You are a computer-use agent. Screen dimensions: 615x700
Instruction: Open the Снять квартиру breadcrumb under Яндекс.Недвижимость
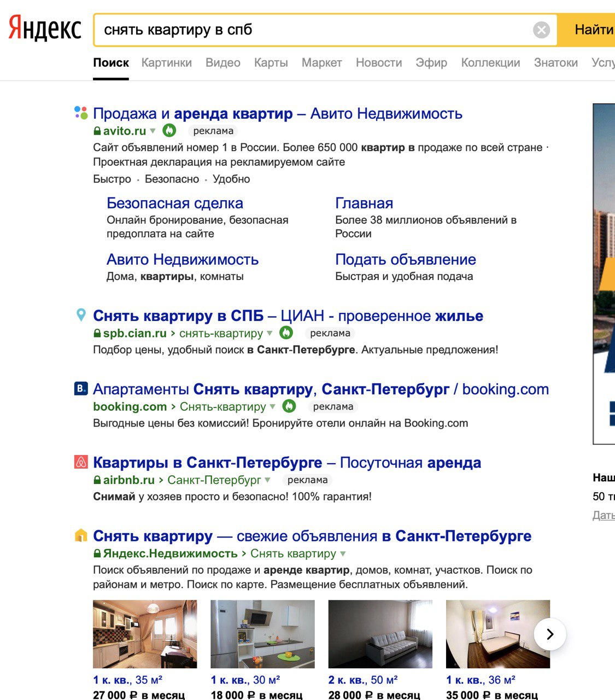(293, 553)
